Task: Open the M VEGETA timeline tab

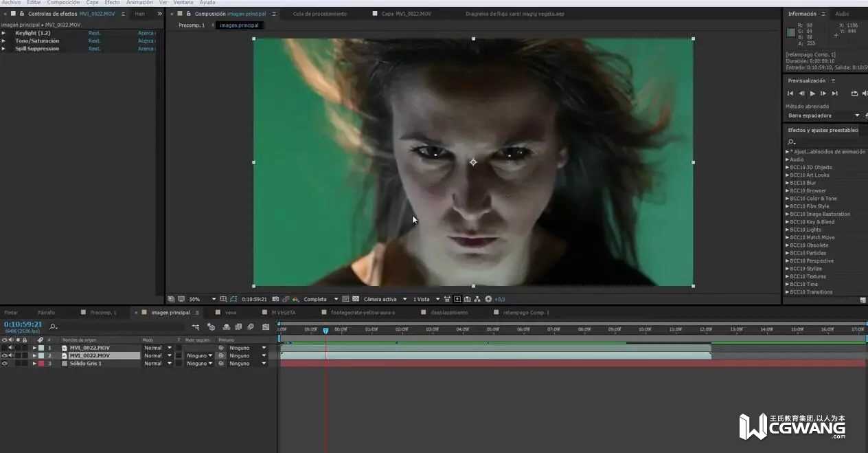Action: pyautogui.click(x=284, y=313)
